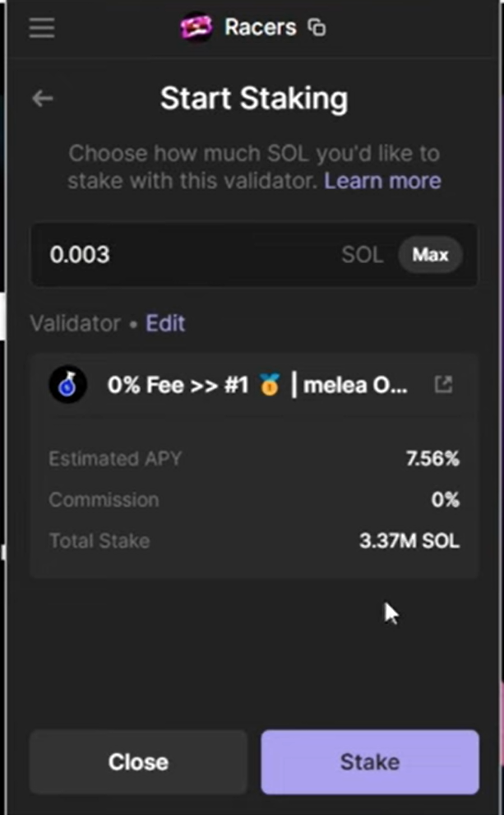Select the Racers account name
504x815 pixels.
(x=260, y=28)
